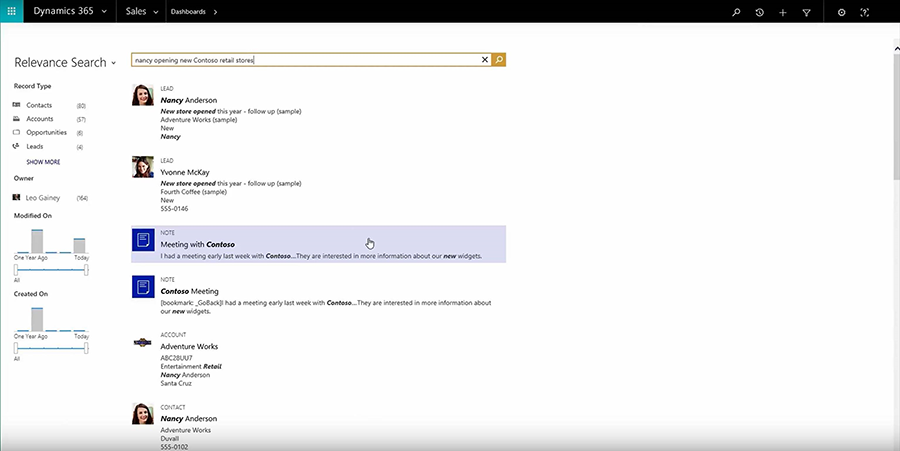Open Dashboards breadcrumb
The height and width of the screenshot is (451, 900).
coord(188,11)
